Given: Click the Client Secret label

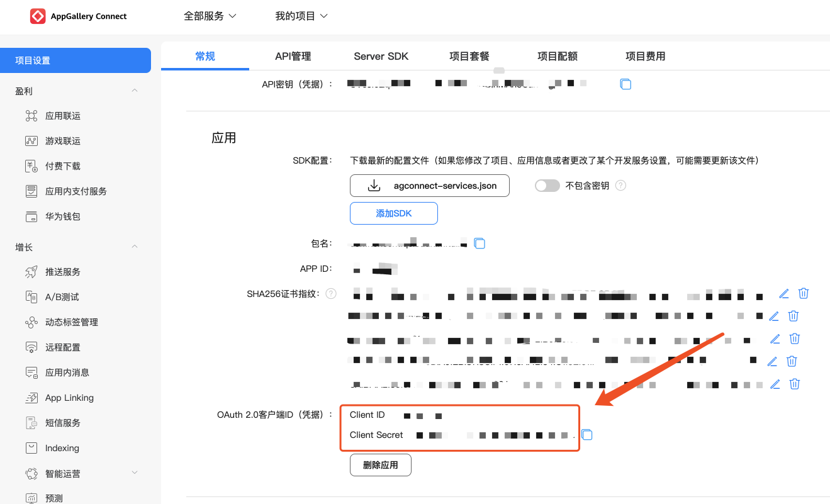Looking at the screenshot, I should (376, 435).
